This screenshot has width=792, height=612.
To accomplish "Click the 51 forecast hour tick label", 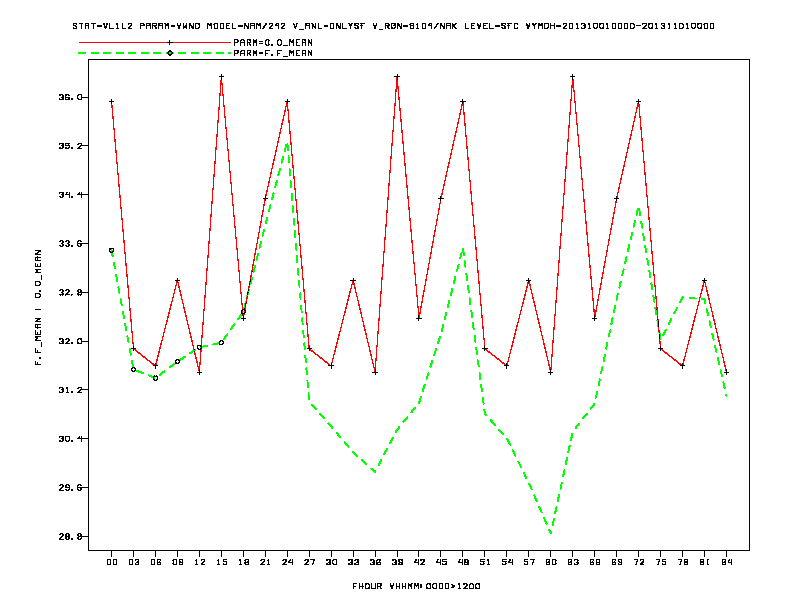I will [x=485, y=562].
